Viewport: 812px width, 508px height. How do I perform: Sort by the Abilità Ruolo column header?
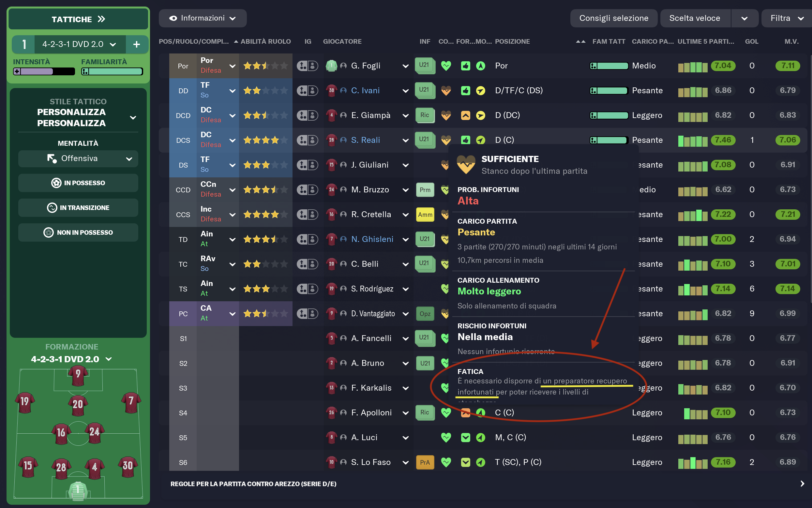click(x=265, y=41)
